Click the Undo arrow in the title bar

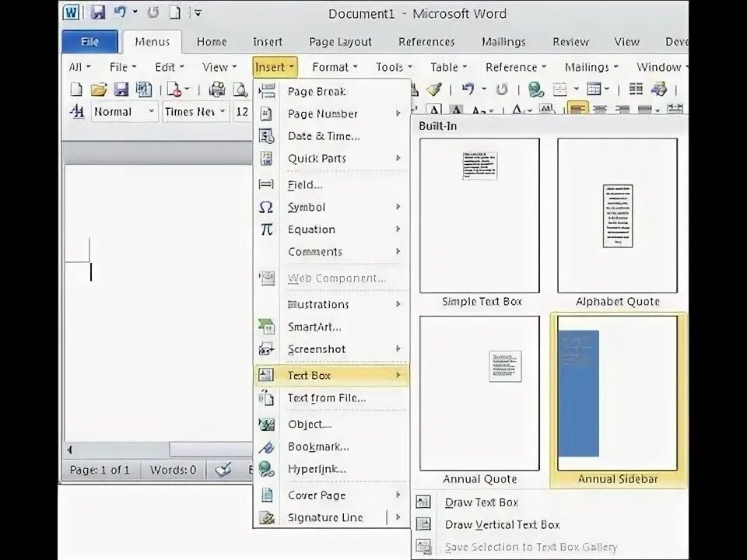pyautogui.click(x=120, y=12)
